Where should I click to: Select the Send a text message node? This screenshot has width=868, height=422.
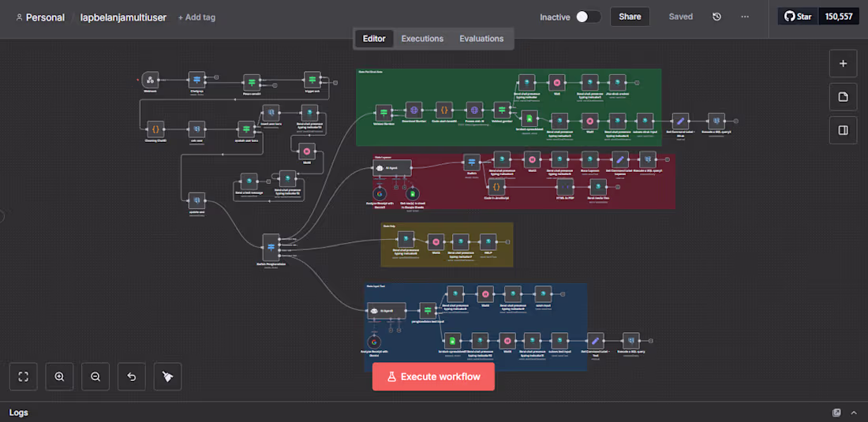[249, 181]
